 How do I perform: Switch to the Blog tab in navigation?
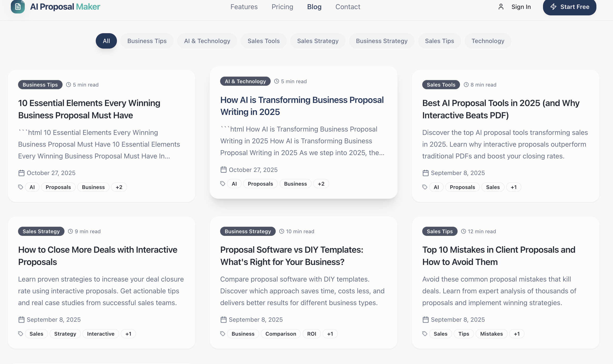(x=314, y=7)
